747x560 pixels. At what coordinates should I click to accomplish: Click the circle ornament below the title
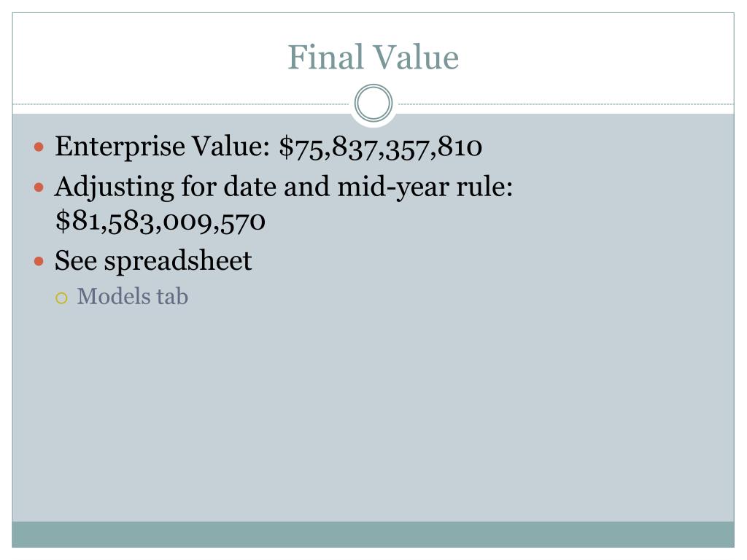373,103
